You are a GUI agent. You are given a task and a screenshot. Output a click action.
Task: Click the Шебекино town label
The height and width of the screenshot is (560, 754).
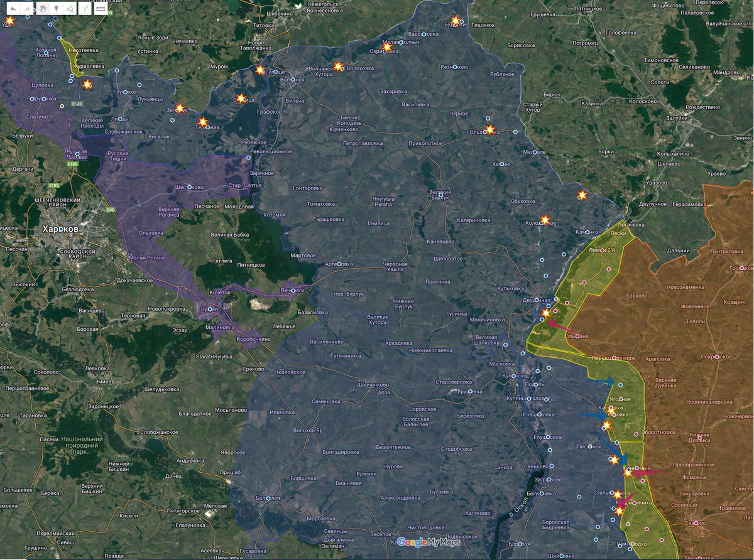click(281, 14)
